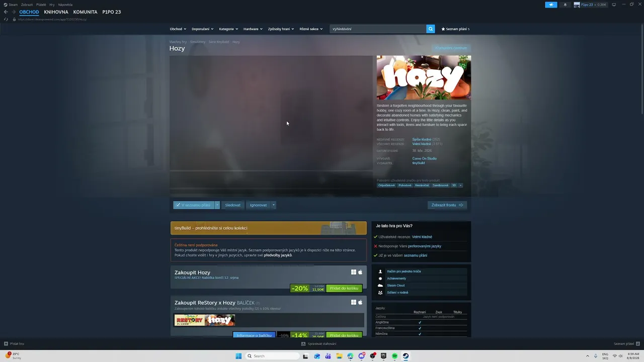Open the Nápověda menu
The image size is (644, 362).
(65, 5)
